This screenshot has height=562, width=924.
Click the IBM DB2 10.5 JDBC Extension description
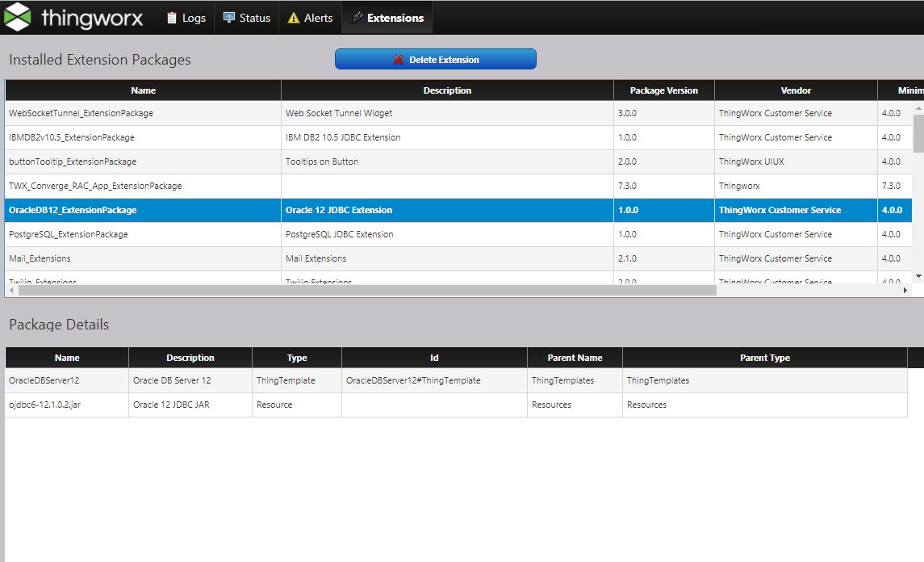(343, 137)
